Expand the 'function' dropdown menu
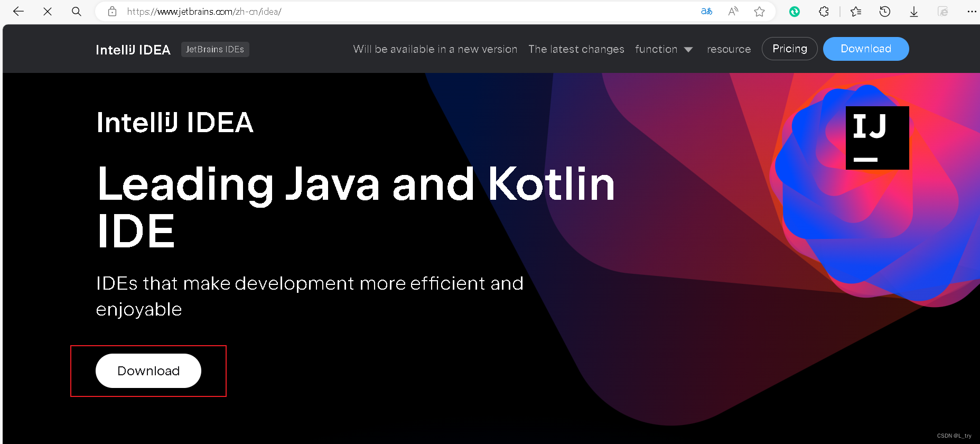The image size is (980, 444). [x=664, y=49]
